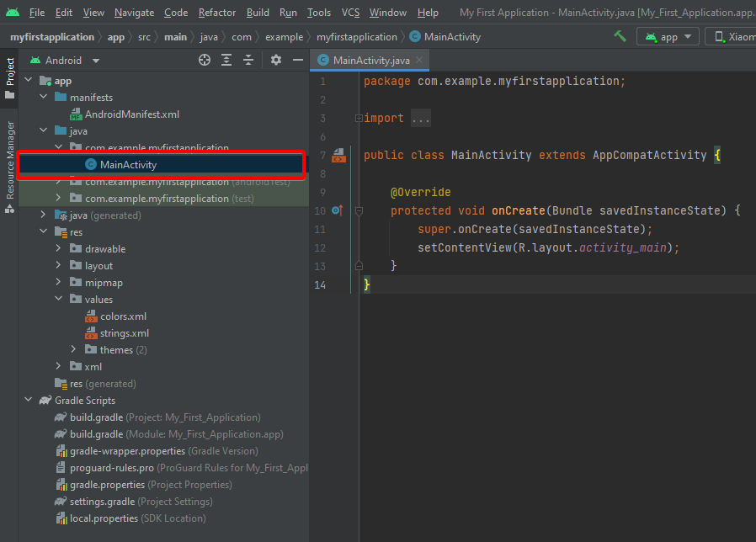The width and height of the screenshot is (756, 542).
Task: Click myfirstapplication root breadcrumb
Action: tap(52, 37)
